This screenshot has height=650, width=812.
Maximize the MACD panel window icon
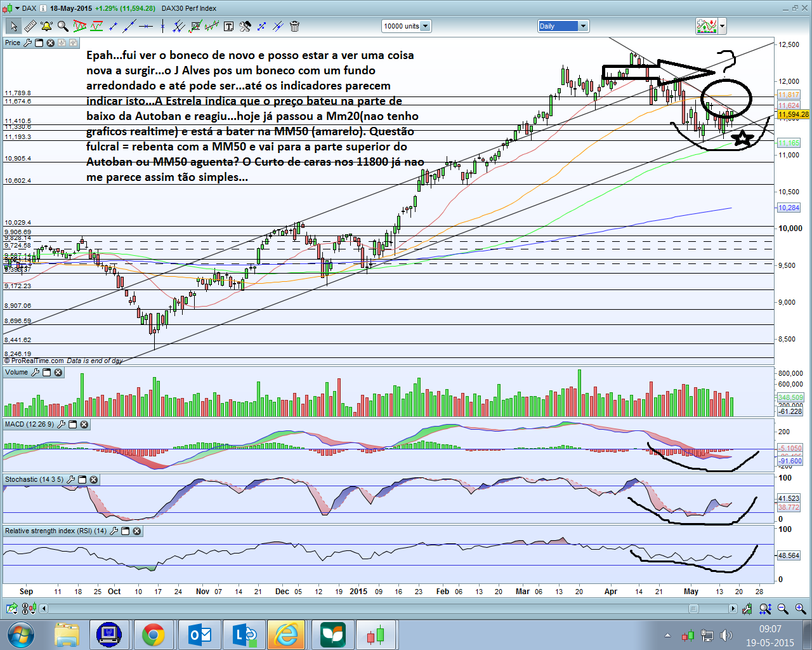(72, 424)
